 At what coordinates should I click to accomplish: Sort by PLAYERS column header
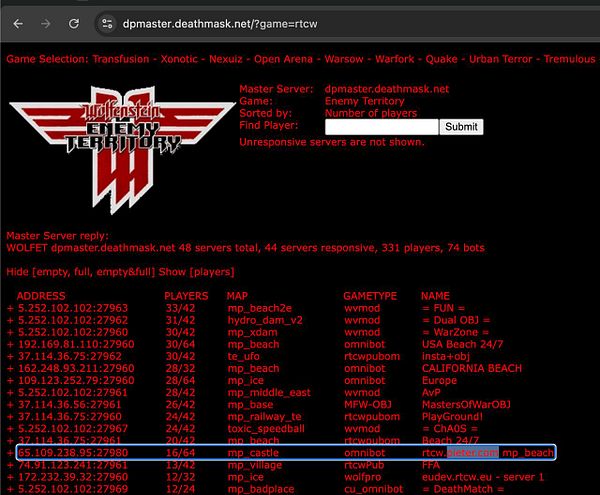click(186, 296)
